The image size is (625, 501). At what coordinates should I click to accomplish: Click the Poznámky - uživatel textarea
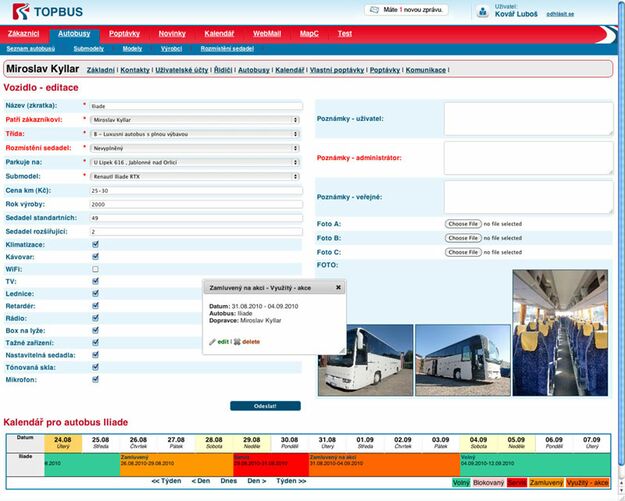(x=529, y=119)
